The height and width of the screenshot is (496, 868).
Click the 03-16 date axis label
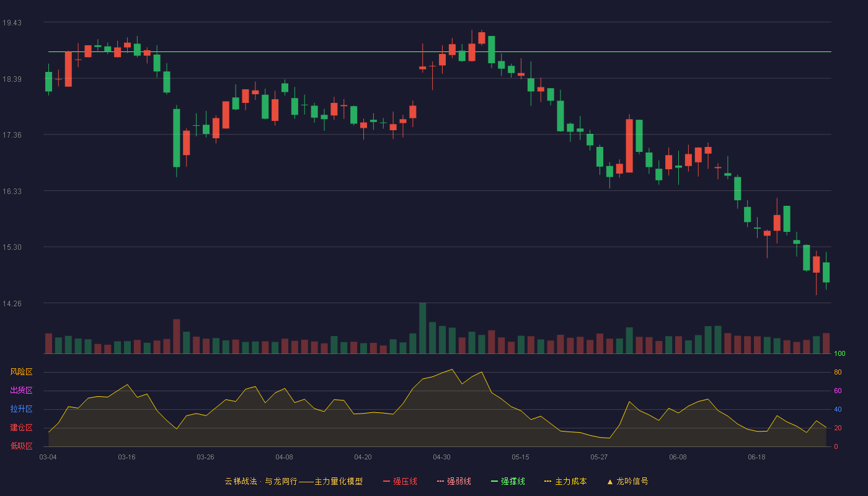tap(126, 457)
